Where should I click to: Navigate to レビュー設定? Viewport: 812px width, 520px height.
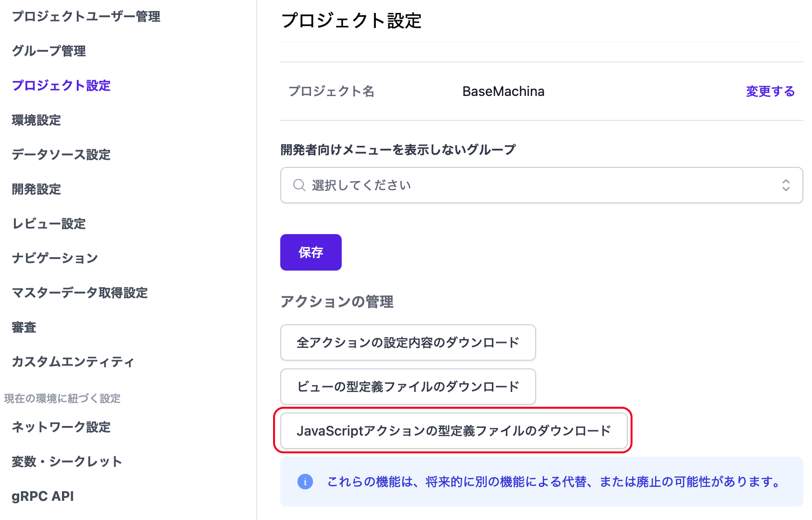(x=49, y=224)
